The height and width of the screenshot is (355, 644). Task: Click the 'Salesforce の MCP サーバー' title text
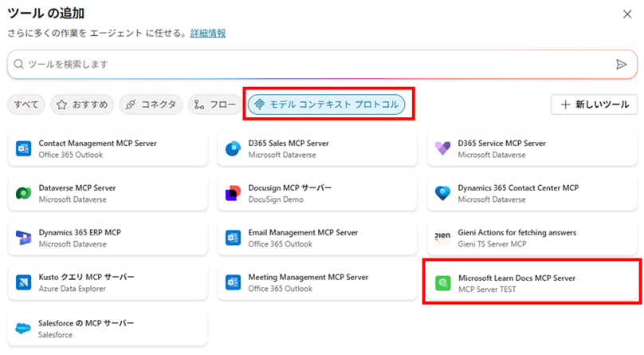[86, 323]
